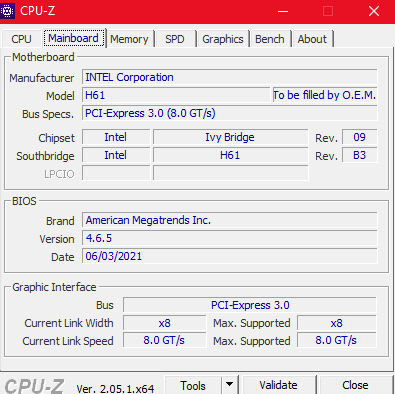This screenshot has width=395, height=394.
Task: Switch to the Bench tab
Action: [x=270, y=39]
